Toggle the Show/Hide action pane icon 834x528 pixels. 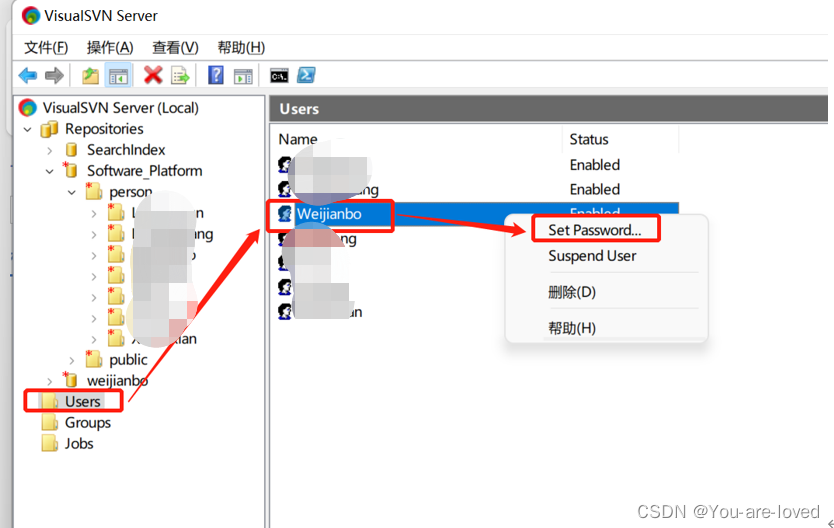pos(243,76)
